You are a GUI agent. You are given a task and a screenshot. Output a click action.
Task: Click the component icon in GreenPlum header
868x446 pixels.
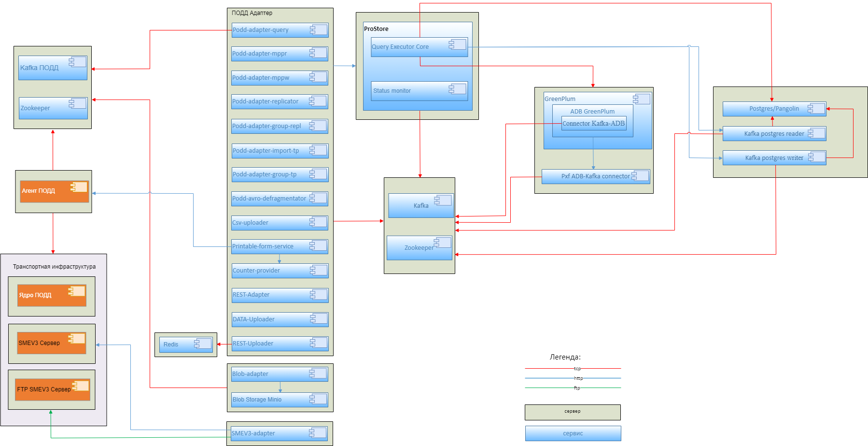[x=642, y=99]
